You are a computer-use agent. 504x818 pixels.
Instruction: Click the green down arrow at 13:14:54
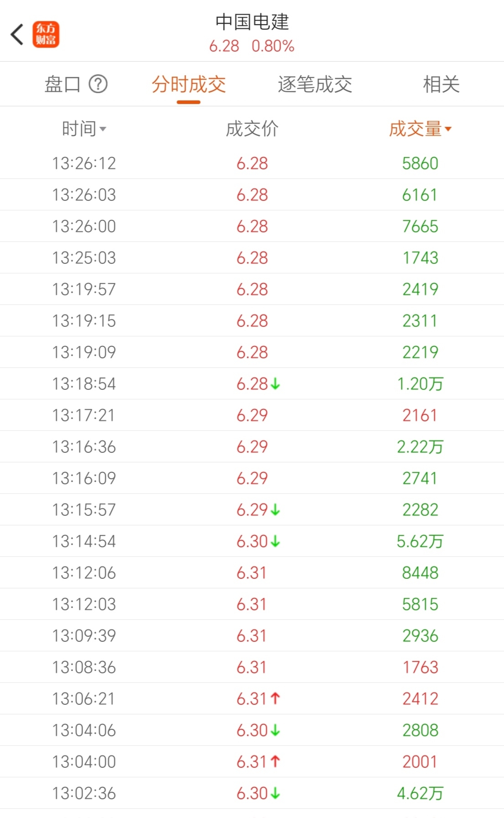275,541
